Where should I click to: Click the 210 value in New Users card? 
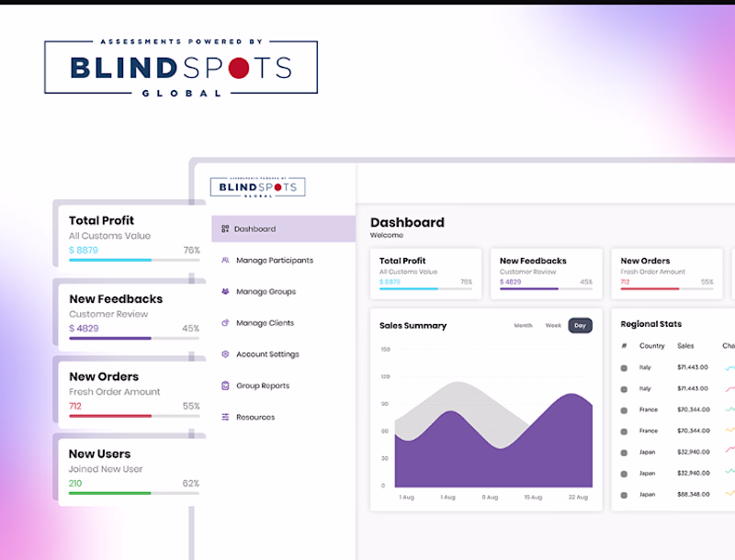pos(75,484)
